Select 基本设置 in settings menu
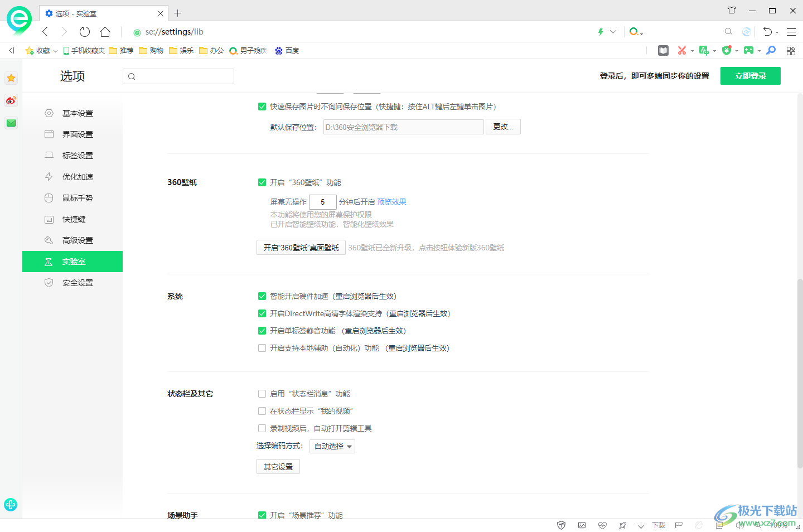 (x=72, y=113)
